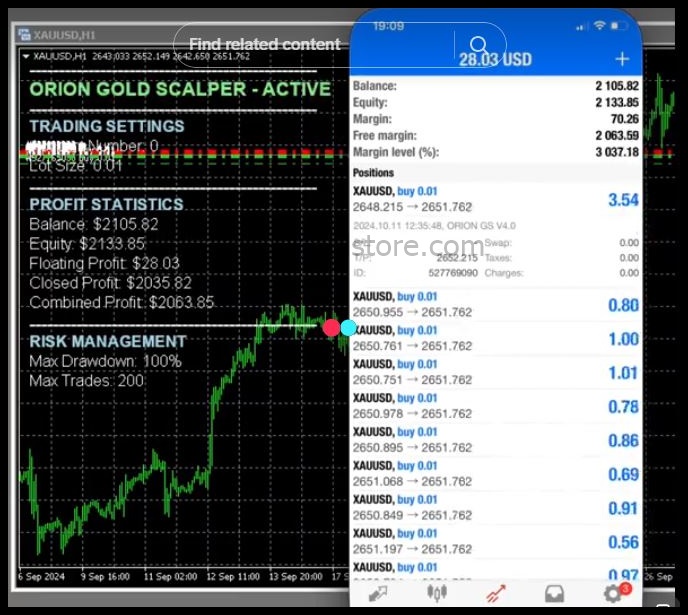Click the Floating Profit $28.03 line
Viewport: 688px width, 615px height.
coord(104,263)
